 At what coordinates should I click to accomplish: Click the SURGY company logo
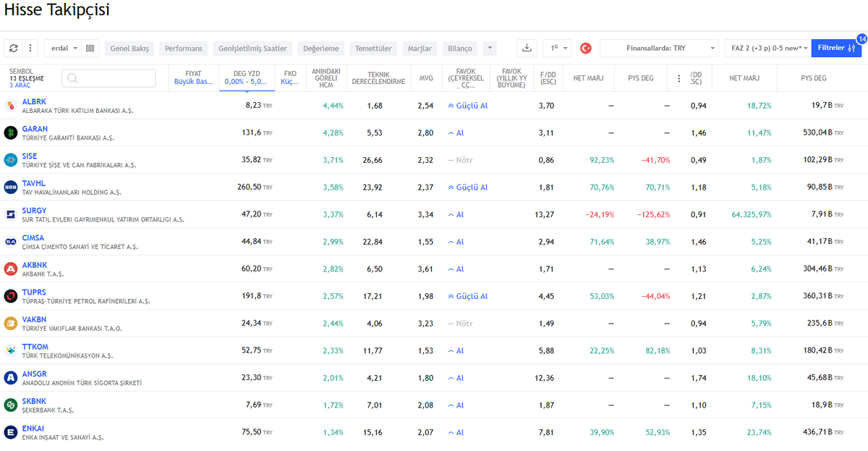11,214
